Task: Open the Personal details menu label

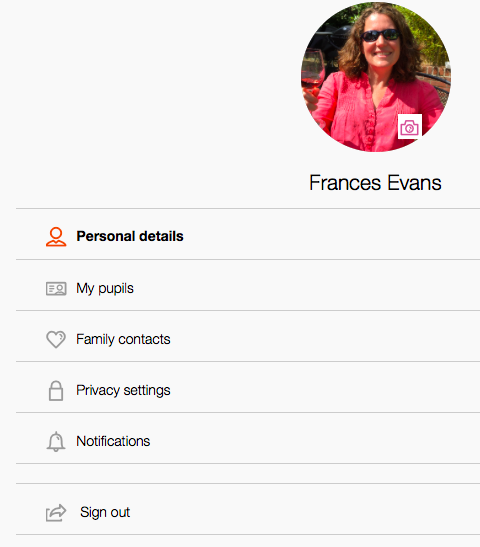Action: tap(130, 236)
